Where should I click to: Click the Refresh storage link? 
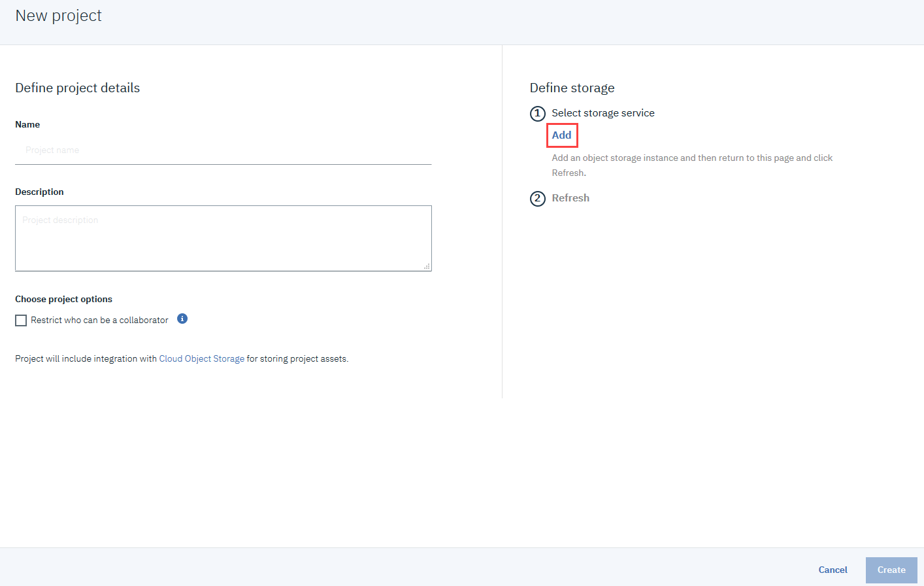tap(570, 198)
